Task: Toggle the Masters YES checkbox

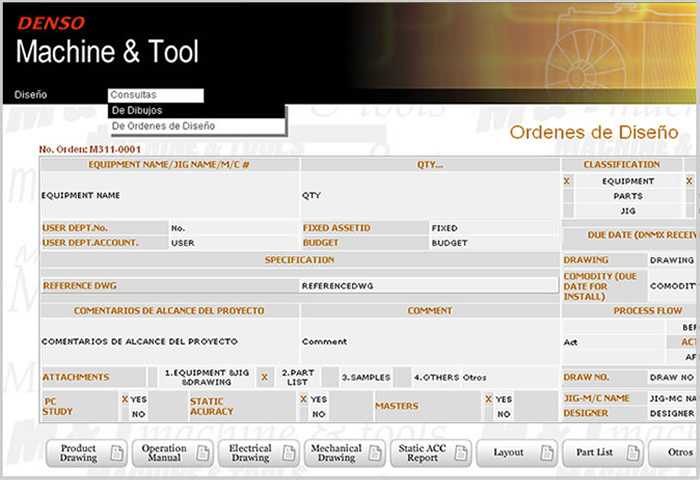Action: click(x=489, y=398)
